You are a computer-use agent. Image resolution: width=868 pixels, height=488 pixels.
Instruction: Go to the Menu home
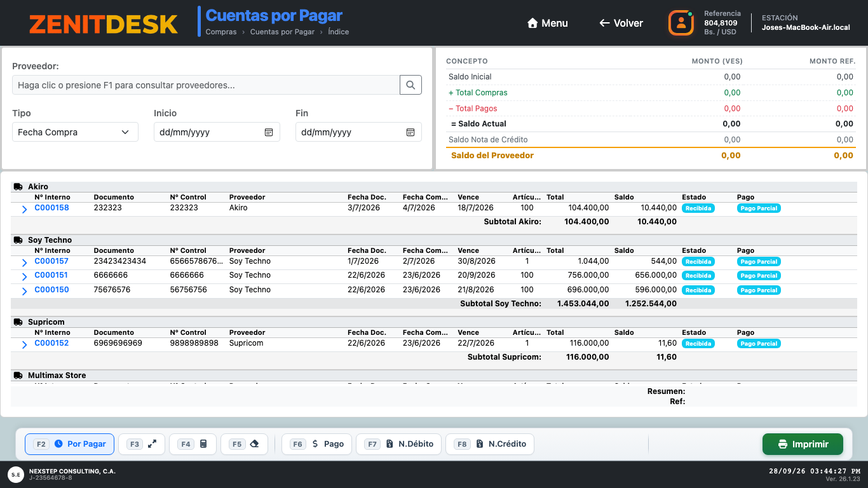pos(548,23)
